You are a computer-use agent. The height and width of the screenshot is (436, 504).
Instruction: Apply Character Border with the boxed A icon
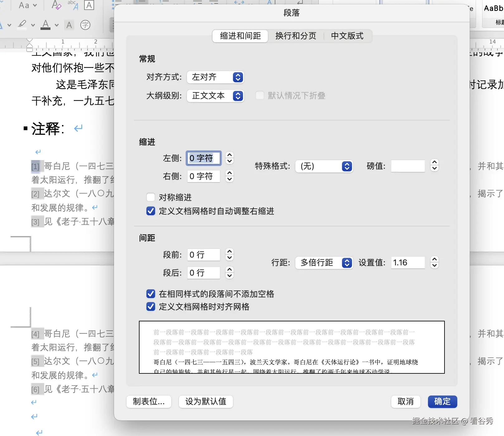pyautogui.click(x=89, y=5)
